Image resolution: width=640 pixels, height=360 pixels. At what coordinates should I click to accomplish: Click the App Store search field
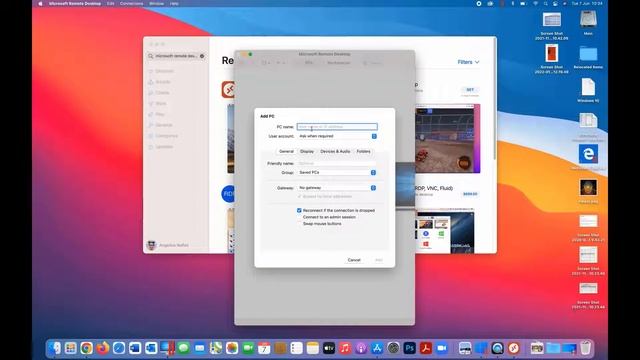[x=176, y=56]
